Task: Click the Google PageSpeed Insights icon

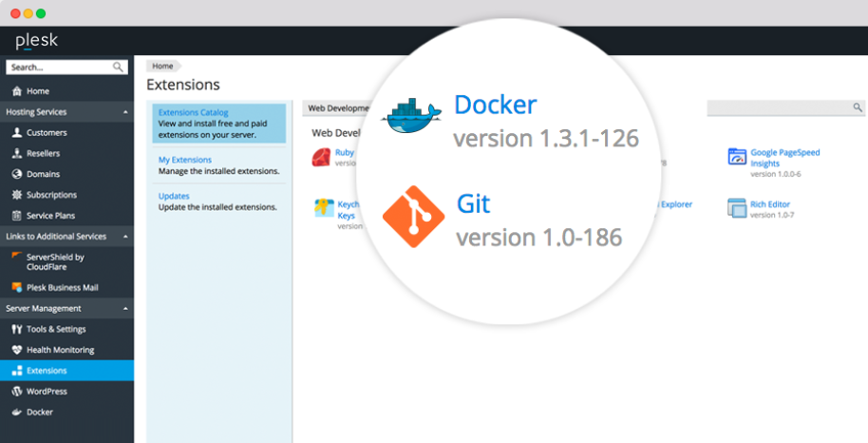Action: click(737, 157)
